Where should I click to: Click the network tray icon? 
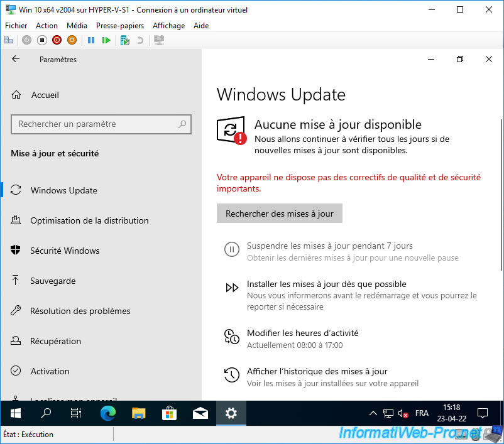[388, 413]
